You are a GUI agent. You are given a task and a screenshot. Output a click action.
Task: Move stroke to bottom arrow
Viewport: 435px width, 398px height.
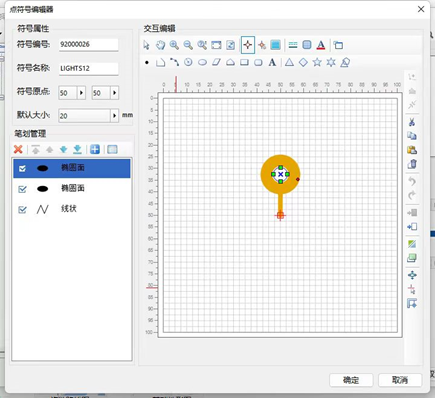coord(77,149)
